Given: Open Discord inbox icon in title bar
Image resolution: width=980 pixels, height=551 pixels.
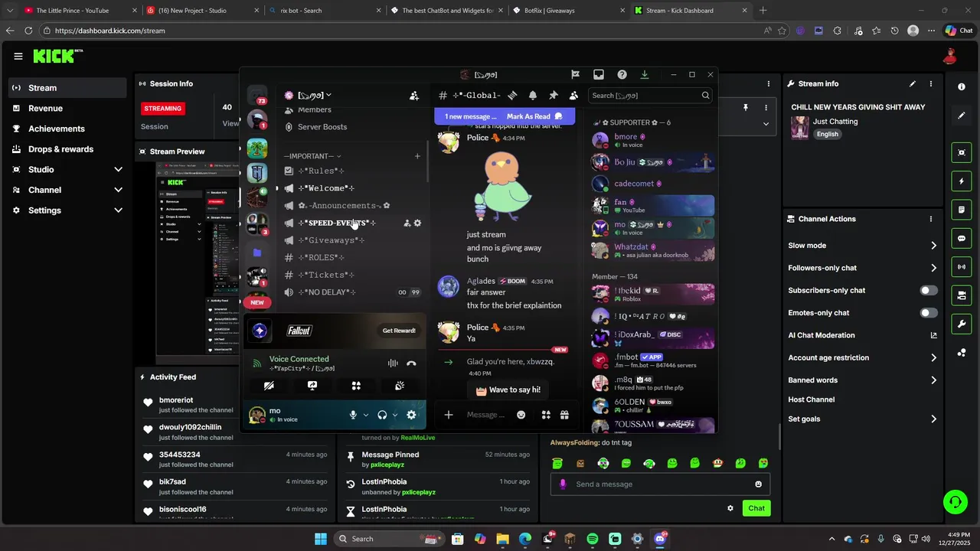Looking at the screenshot, I should tap(599, 74).
